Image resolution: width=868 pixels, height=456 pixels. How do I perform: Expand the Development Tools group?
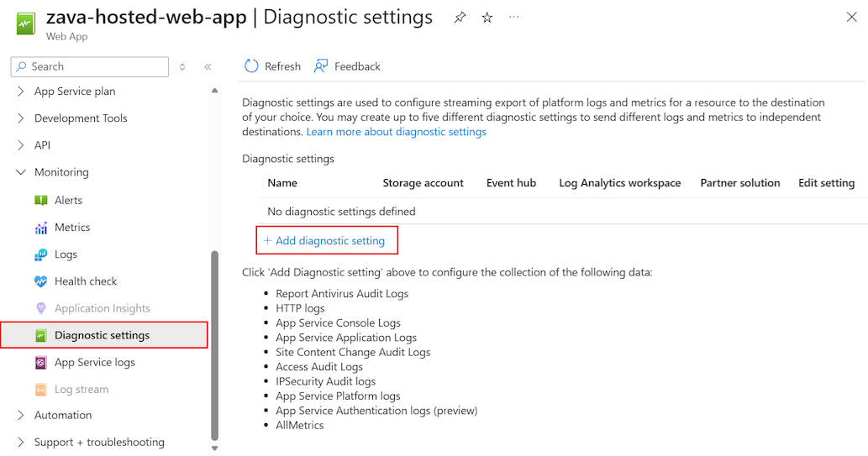tap(20, 118)
